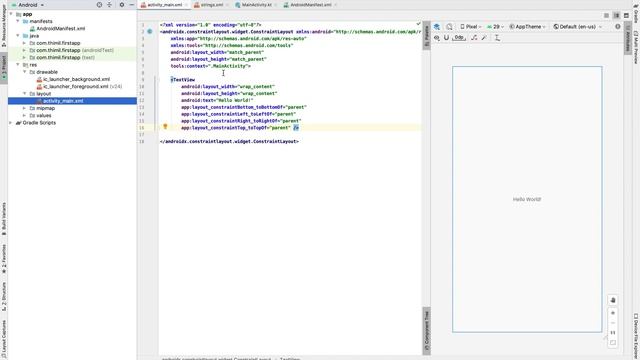Click the zoom to fit screen icon
This screenshot has width=640, height=360.
click(x=613, y=343)
